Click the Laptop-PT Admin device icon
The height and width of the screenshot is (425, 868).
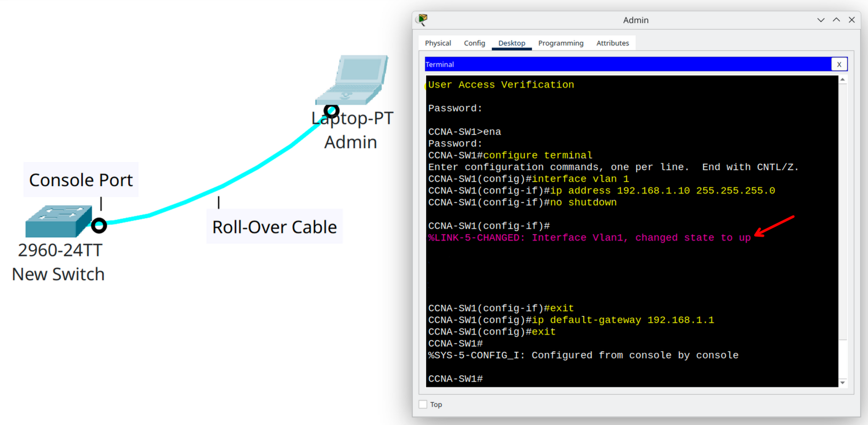click(353, 79)
